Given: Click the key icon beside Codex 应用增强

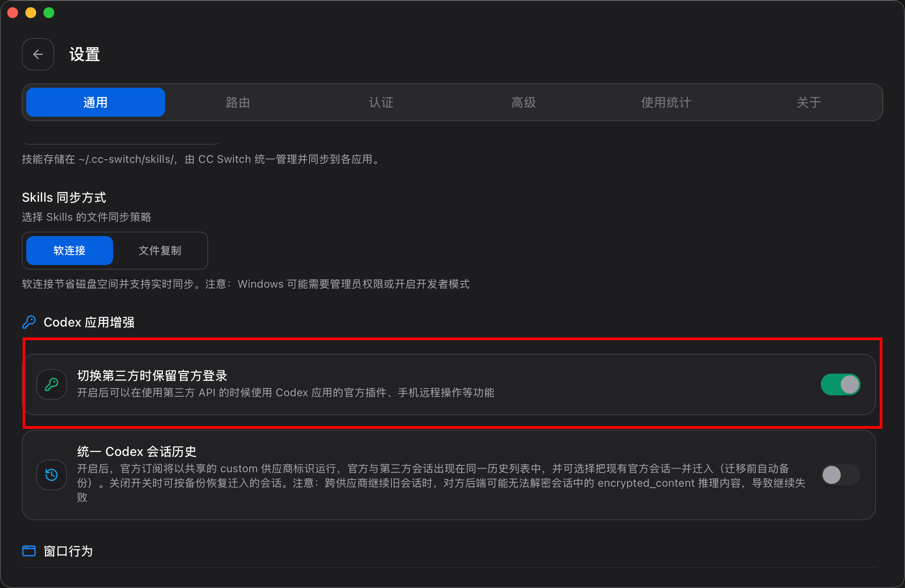Looking at the screenshot, I should click(29, 322).
